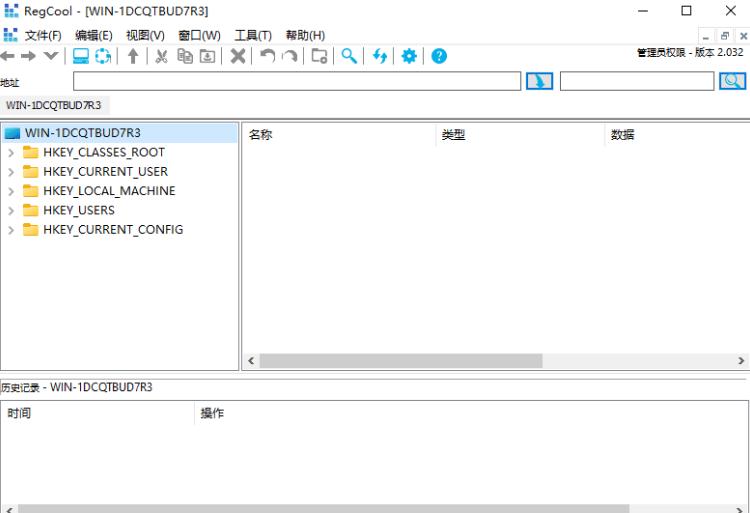The width and height of the screenshot is (750, 513).
Task: Click the scissors cut icon
Action: tap(162, 56)
